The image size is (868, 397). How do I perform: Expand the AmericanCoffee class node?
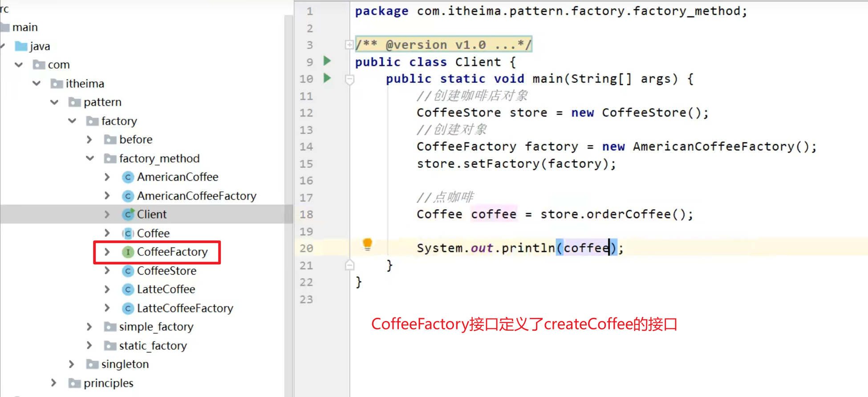107,177
